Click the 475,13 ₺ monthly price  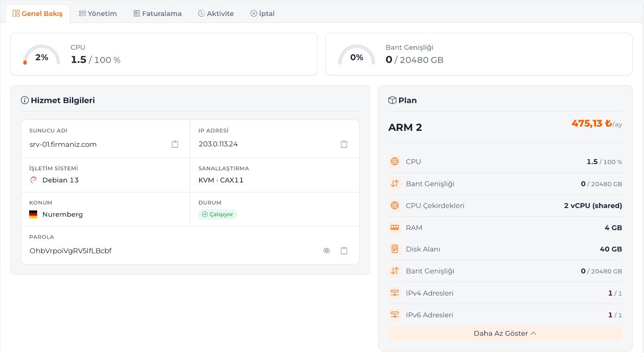point(591,123)
